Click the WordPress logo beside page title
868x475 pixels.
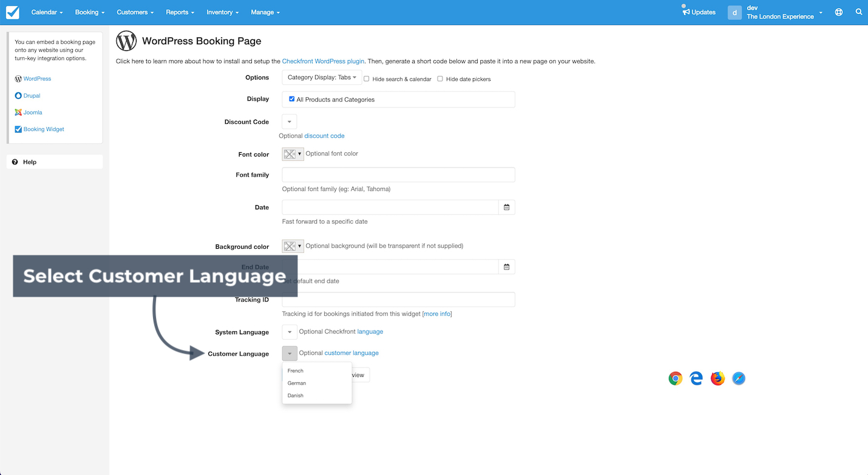click(126, 41)
